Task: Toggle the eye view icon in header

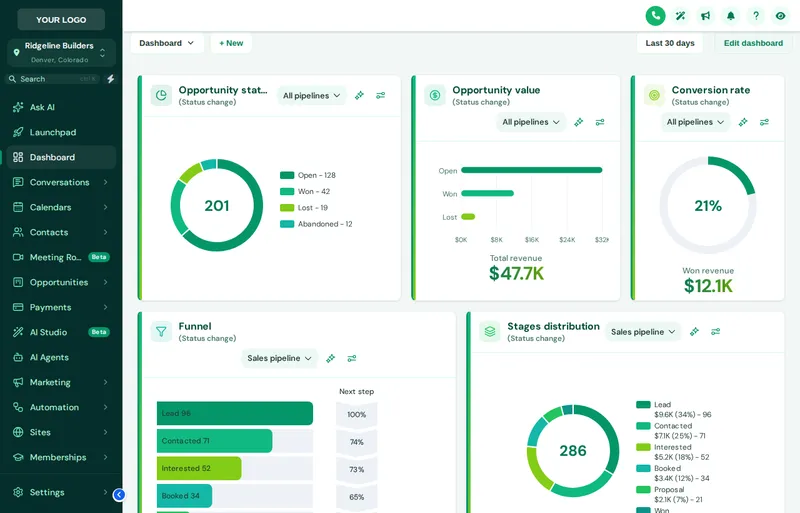Action: point(781,16)
